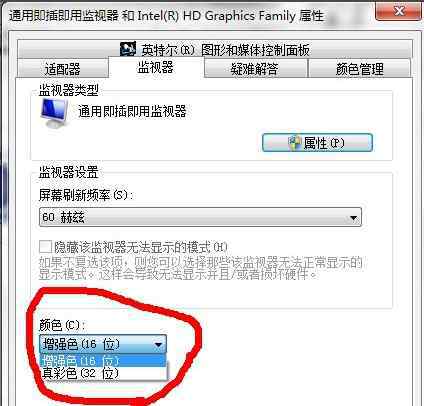This screenshot has width=424, height=406.
Task: Click the Intel graphics control panel icon
Action: pyautogui.click(x=128, y=49)
